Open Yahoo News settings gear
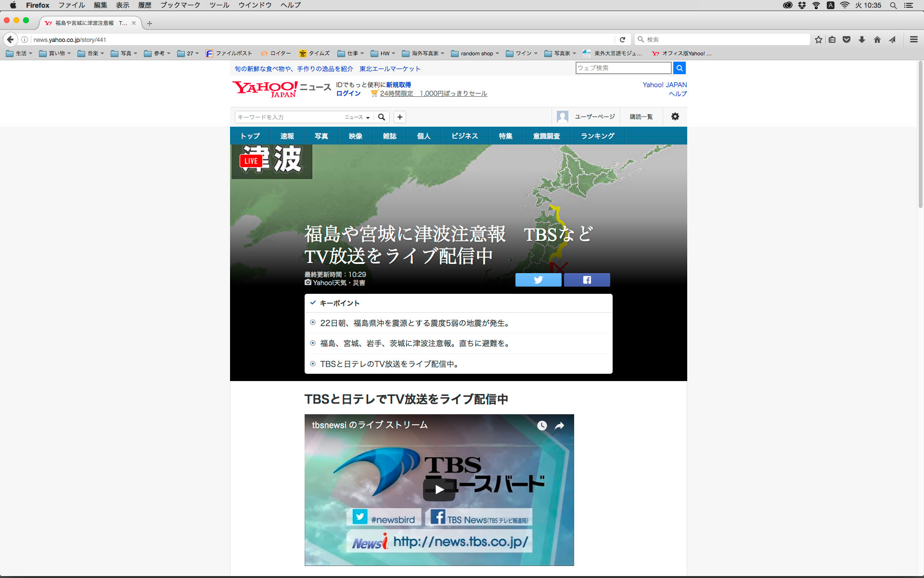This screenshot has height=578, width=924. point(675,117)
